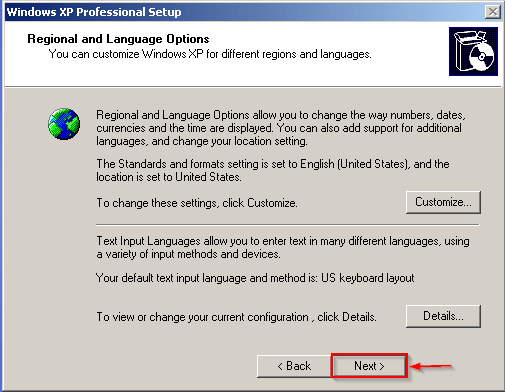Image resolution: width=505 pixels, height=392 pixels.
Task: Return with the Back button
Action: tap(294, 366)
